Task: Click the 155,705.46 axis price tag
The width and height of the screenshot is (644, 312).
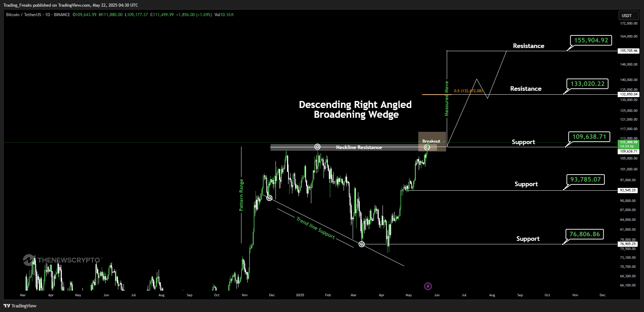Action: 629,51
